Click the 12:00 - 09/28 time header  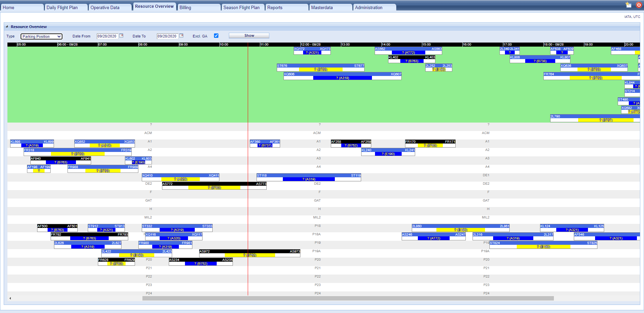311,45
